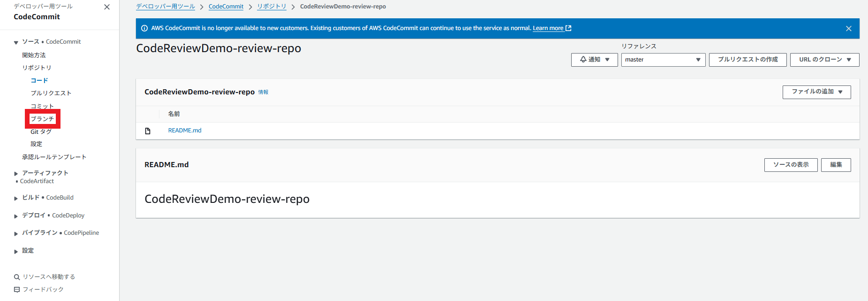Click the プルリクエストの作成 button
The width and height of the screenshot is (868, 301).
click(x=747, y=60)
